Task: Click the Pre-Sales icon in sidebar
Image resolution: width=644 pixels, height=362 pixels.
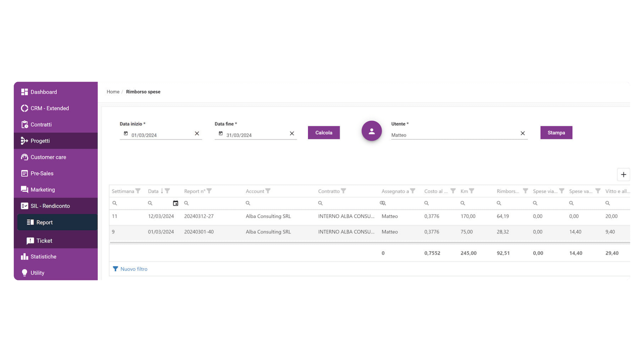Action: [x=24, y=173]
